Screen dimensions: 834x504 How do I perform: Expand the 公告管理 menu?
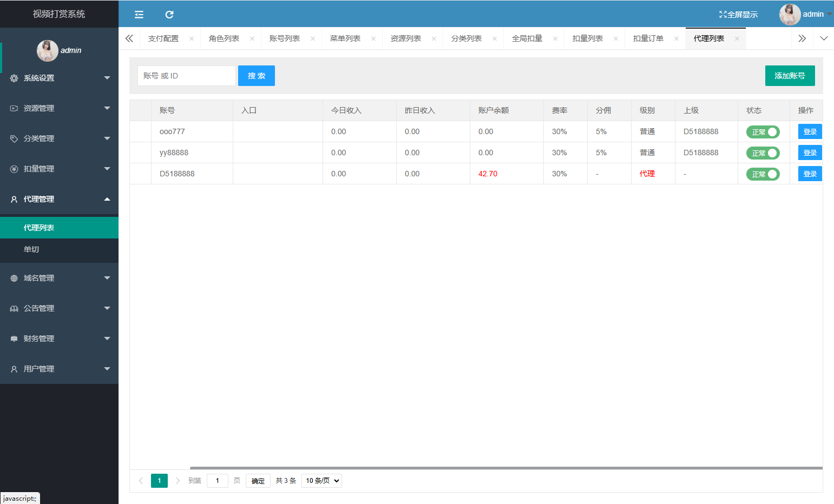point(59,309)
